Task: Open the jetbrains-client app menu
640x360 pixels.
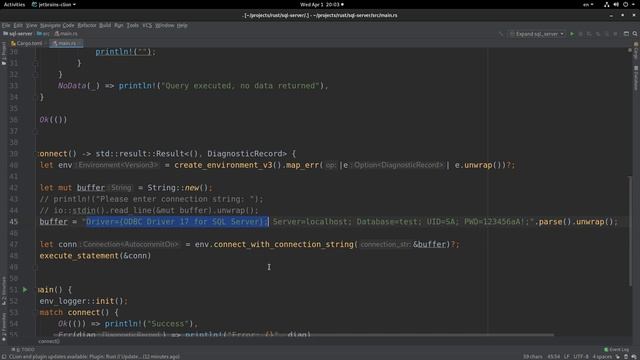Action: point(54,4)
